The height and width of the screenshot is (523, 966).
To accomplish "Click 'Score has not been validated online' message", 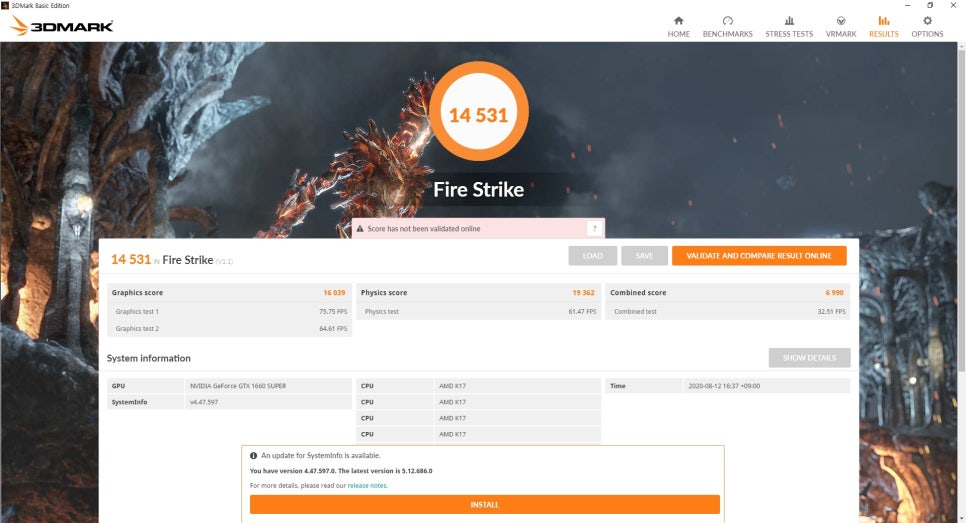I will pos(424,229).
